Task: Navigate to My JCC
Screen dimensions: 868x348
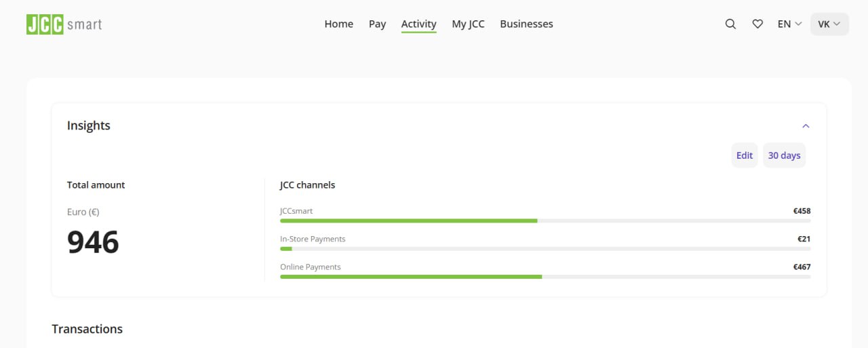Action: click(x=468, y=24)
